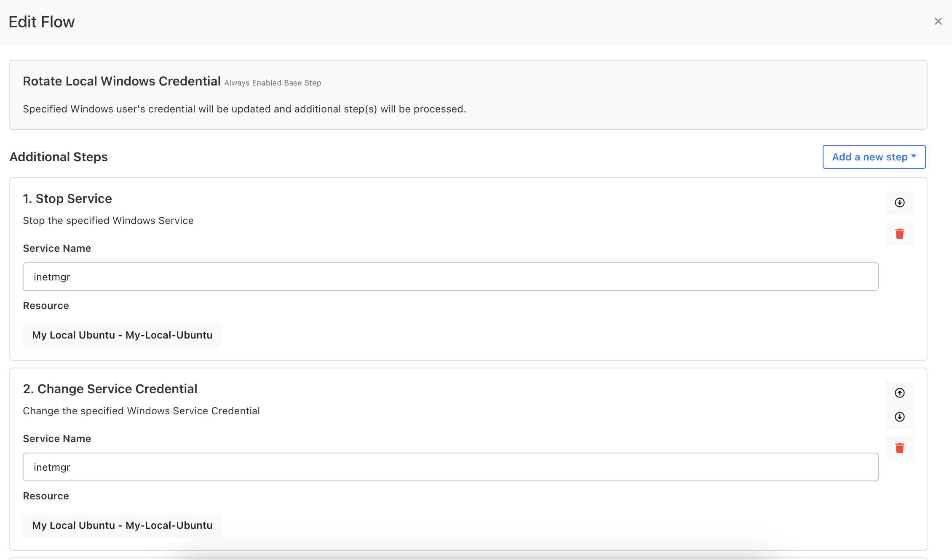Viewport: 952px width, 560px height.
Task: Click Resource label in Change Service Credential step
Action: [x=46, y=496]
